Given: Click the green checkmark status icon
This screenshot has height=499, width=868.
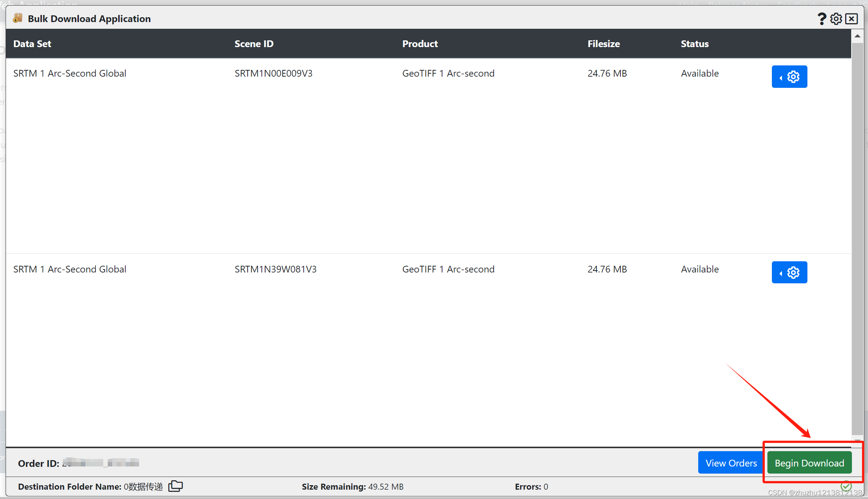Looking at the screenshot, I should coord(846,486).
